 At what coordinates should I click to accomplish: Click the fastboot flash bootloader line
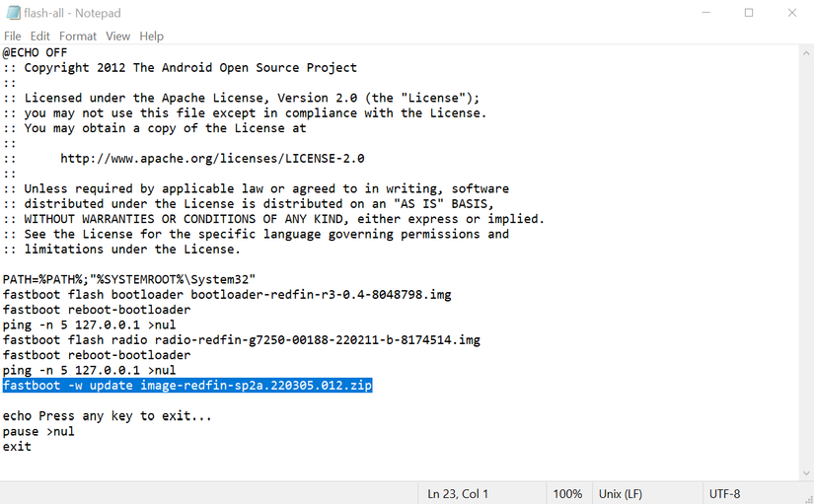point(227,295)
